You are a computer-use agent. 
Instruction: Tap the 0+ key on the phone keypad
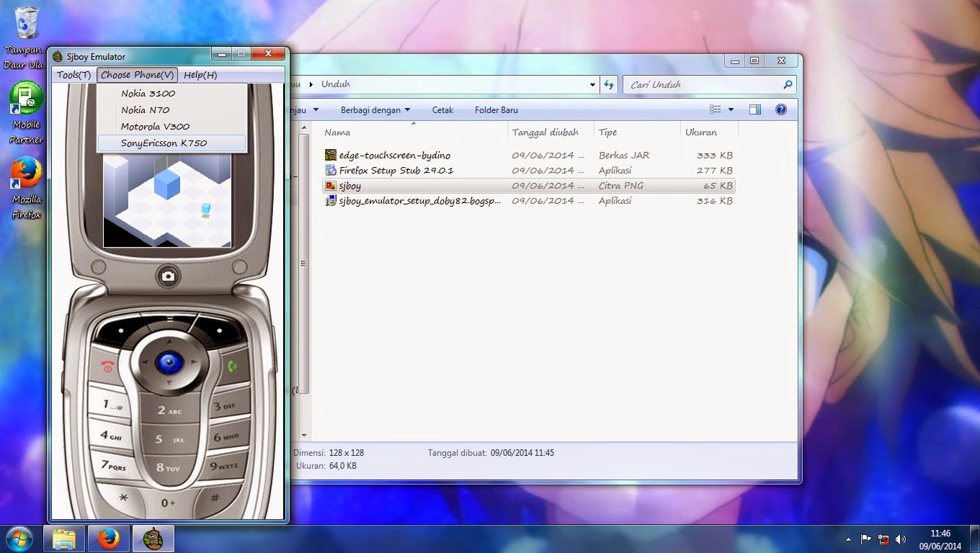pyautogui.click(x=169, y=502)
